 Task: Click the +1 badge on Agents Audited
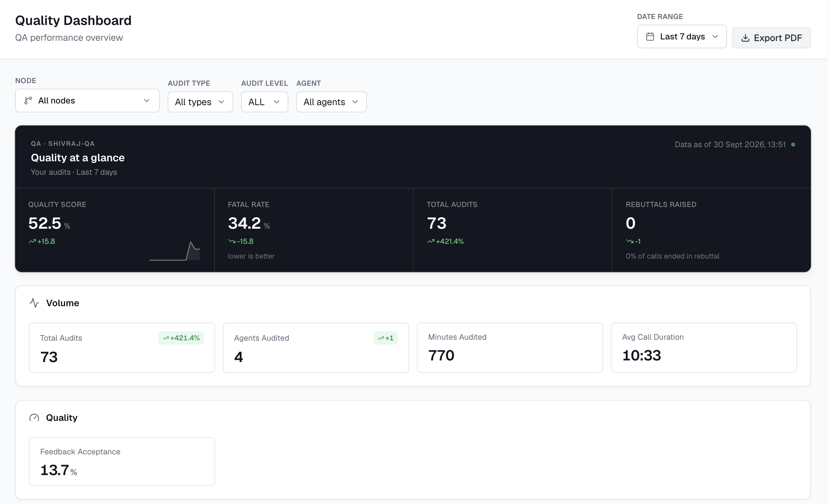(x=385, y=338)
